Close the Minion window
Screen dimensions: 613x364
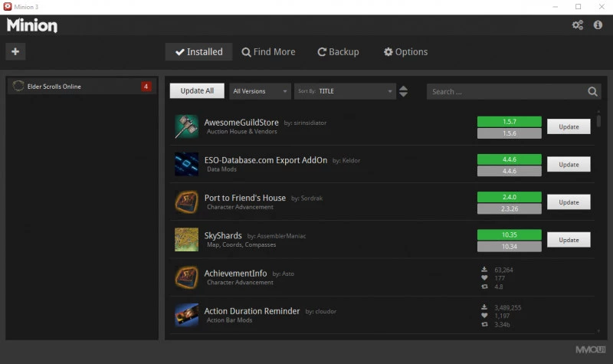(x=602, y=7)
